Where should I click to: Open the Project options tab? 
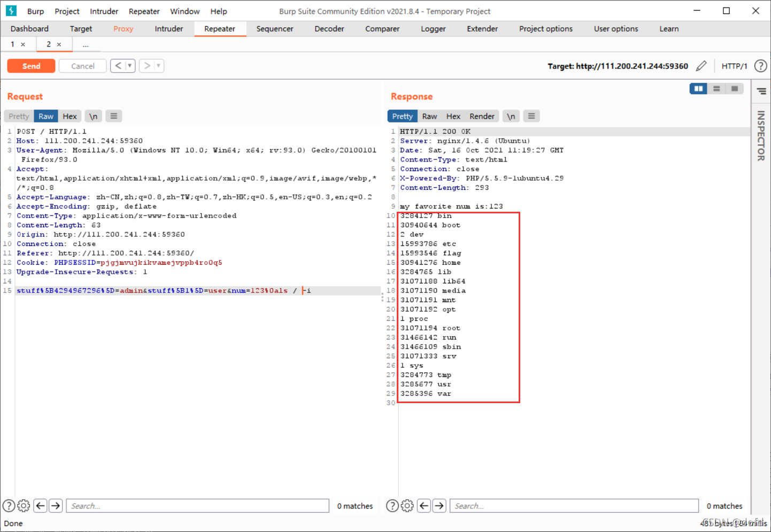(546, 29)
